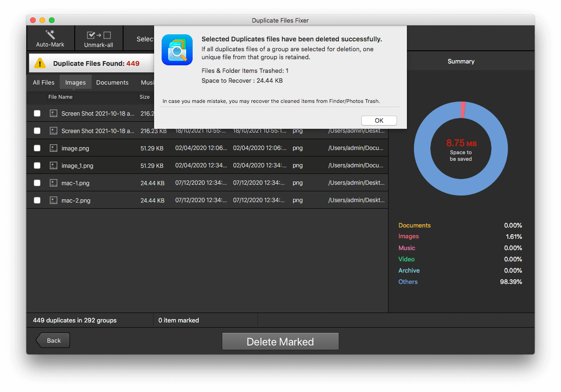This screenshot has height=392, width=561.
Task: Switch to the Images tab
Action: 76,82
